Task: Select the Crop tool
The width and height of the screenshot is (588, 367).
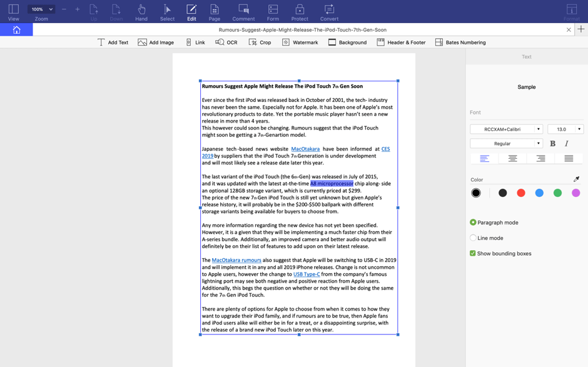Action: coord(260,43)
